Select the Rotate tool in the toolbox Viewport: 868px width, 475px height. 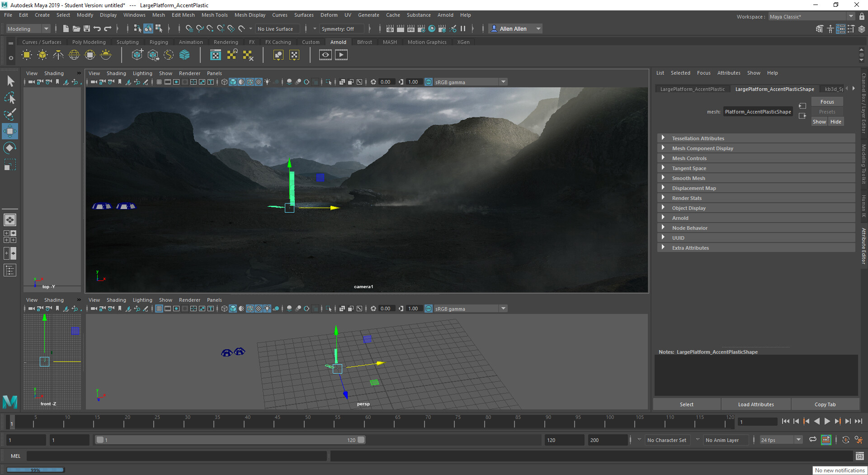point(10,148)
